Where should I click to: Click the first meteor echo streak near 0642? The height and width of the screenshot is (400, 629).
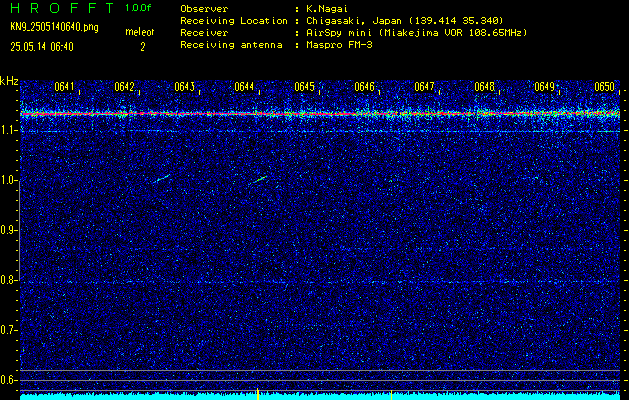[x=162, y=179]
